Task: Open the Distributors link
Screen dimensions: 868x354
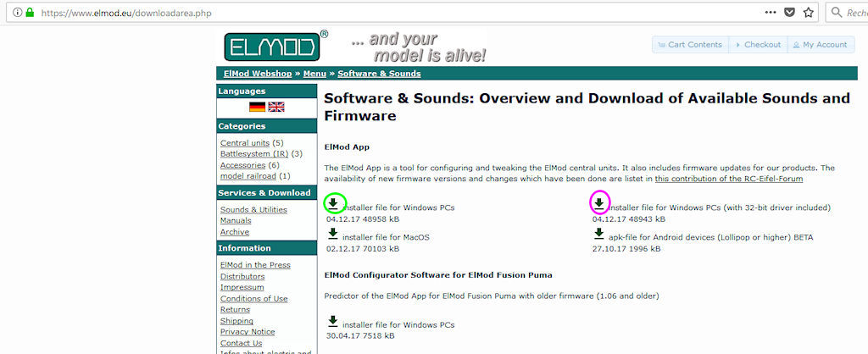Action: [x=242, y=276]
